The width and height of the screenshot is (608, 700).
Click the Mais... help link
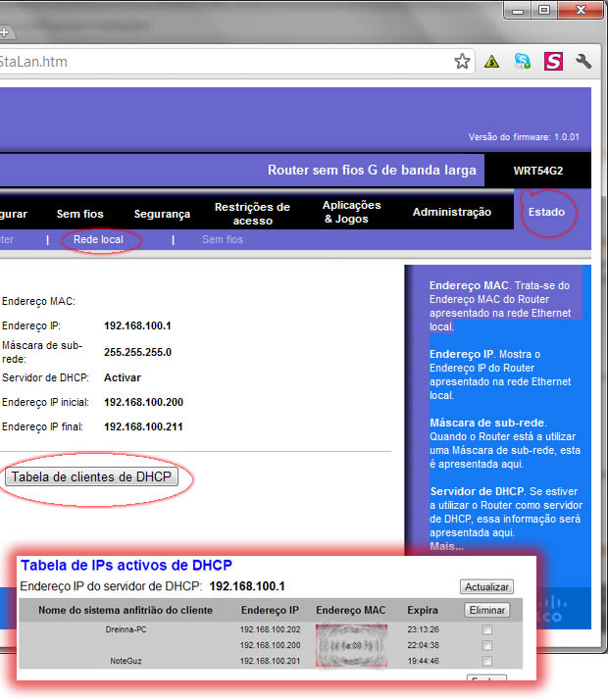pyautogui.click(x=446, y=546)
